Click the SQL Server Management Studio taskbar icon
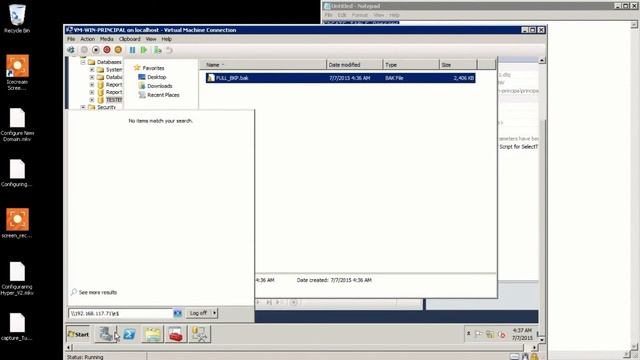The image size is (640, 360). [200, 334]
